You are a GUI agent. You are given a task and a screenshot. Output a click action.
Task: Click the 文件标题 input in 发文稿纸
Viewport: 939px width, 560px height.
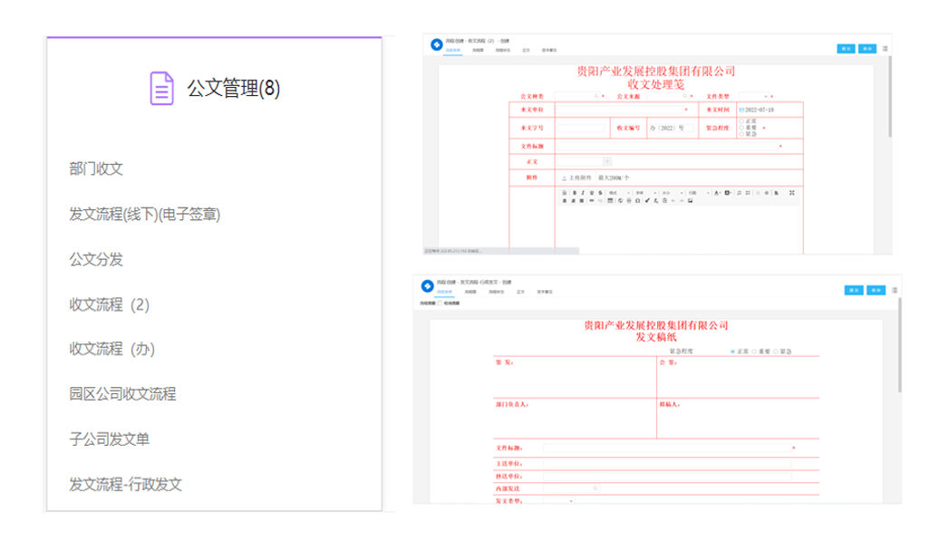(x=666, y=448)
